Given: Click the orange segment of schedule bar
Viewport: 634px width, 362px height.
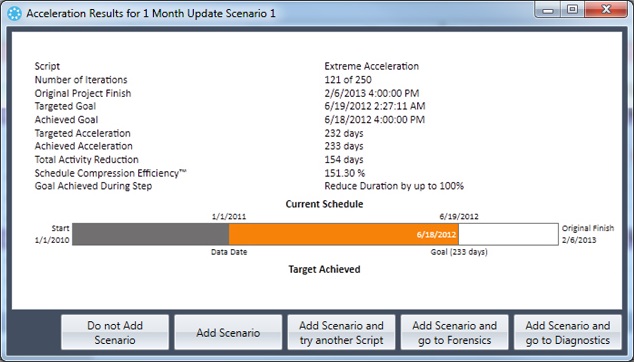Looking at the screenshot, I should [343, 234].
